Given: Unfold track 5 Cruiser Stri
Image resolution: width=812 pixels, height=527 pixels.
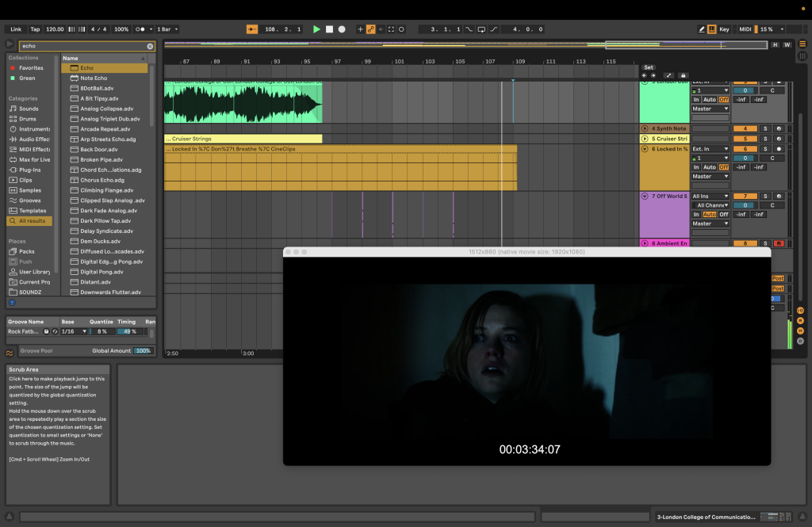Looking at the screenshot, I should pyautogui.click(x=645, y=139).
